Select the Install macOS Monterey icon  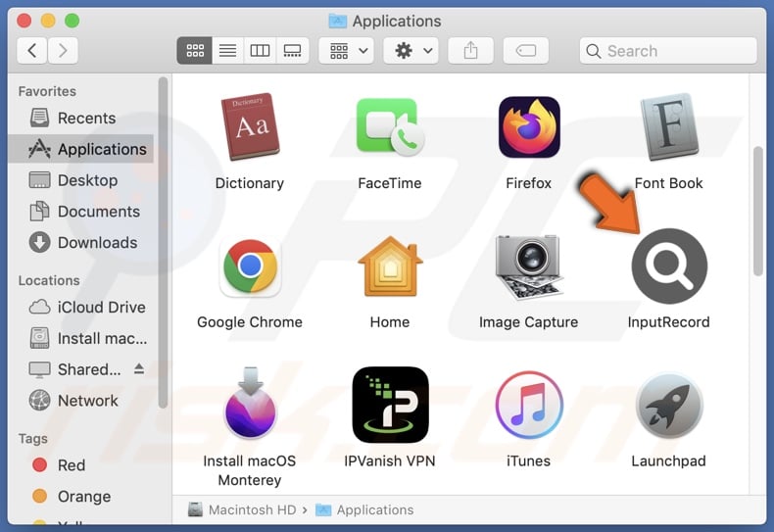point(250,403)
